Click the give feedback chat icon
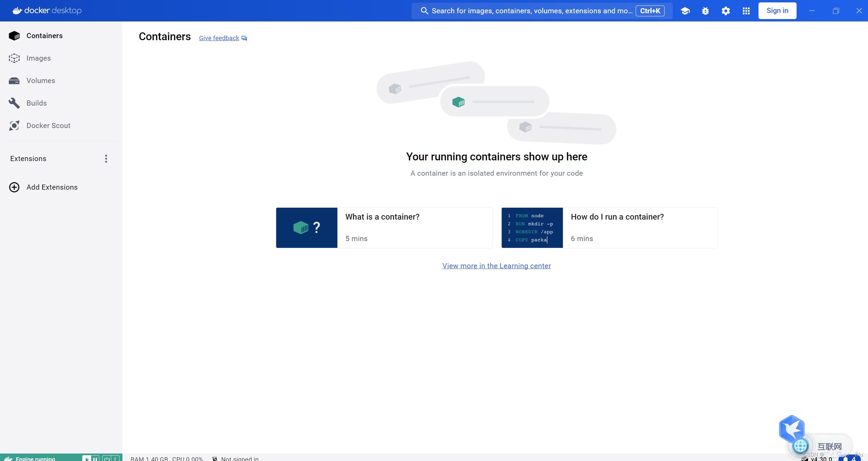This screenshot has height=461, width=868. 244,38
